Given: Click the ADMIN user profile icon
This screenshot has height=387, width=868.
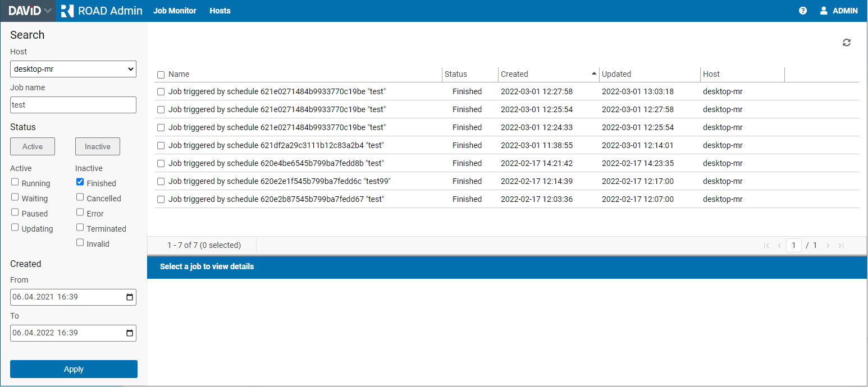Looking at the screenshot, I should point(824,11).
